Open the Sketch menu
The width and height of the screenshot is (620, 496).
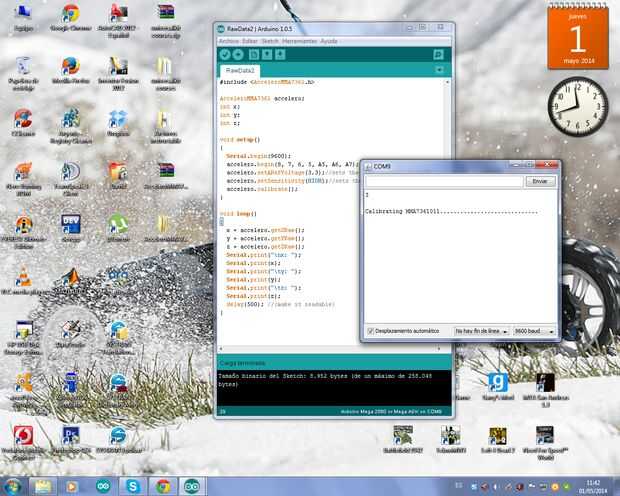(270, 41)
